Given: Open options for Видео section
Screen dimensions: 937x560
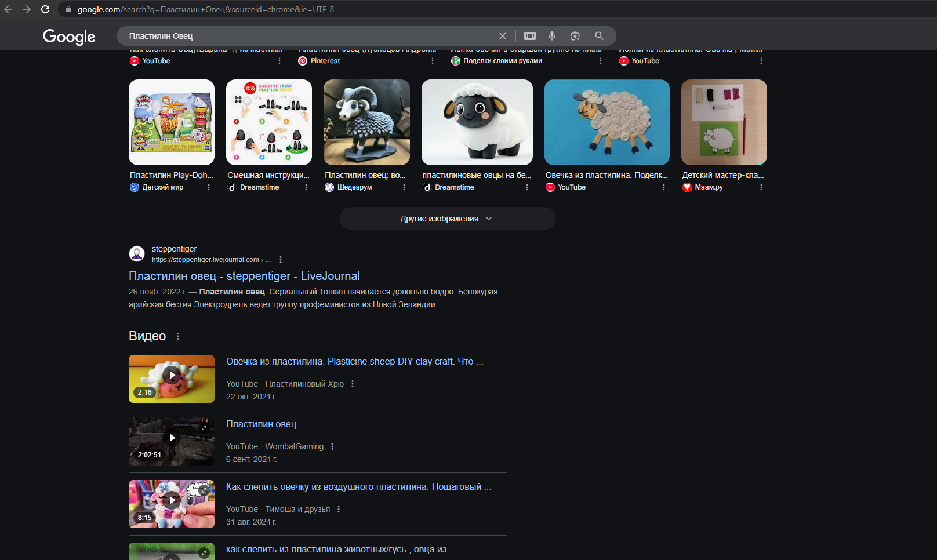Looking at the screenshot, I should pos(178,336).
